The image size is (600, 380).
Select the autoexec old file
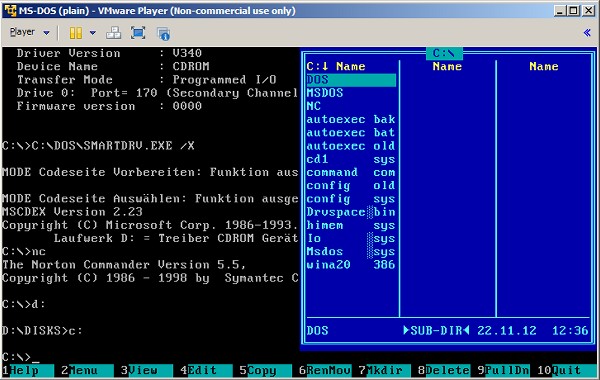[351, 146]
